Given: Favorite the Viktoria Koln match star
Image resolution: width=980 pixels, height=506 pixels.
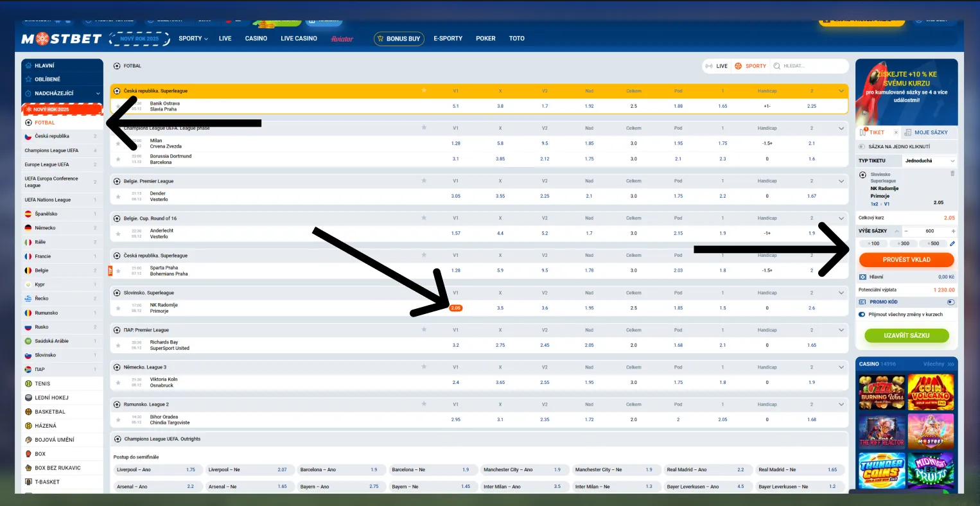Looking at the screenshot, I should click(x=118, y=382).
